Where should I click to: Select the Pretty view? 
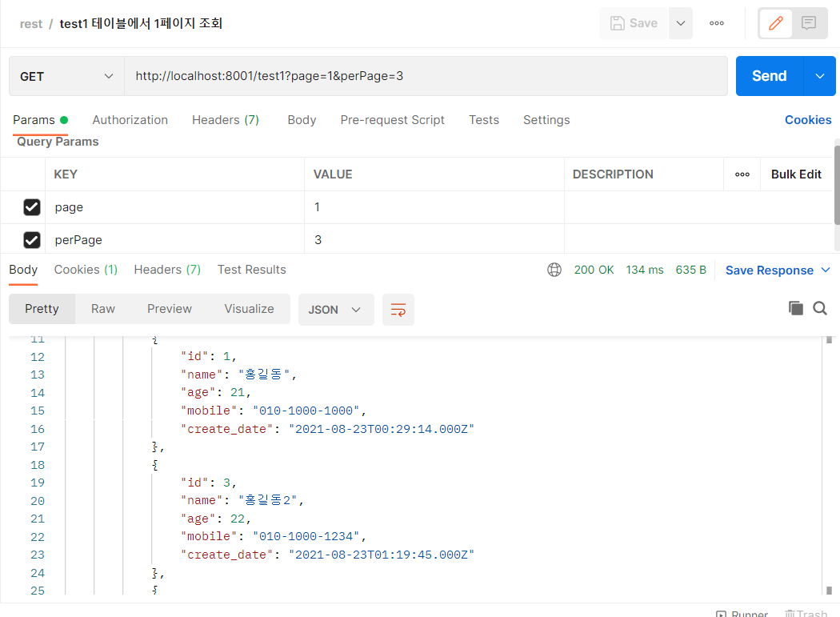coord(42,309)
